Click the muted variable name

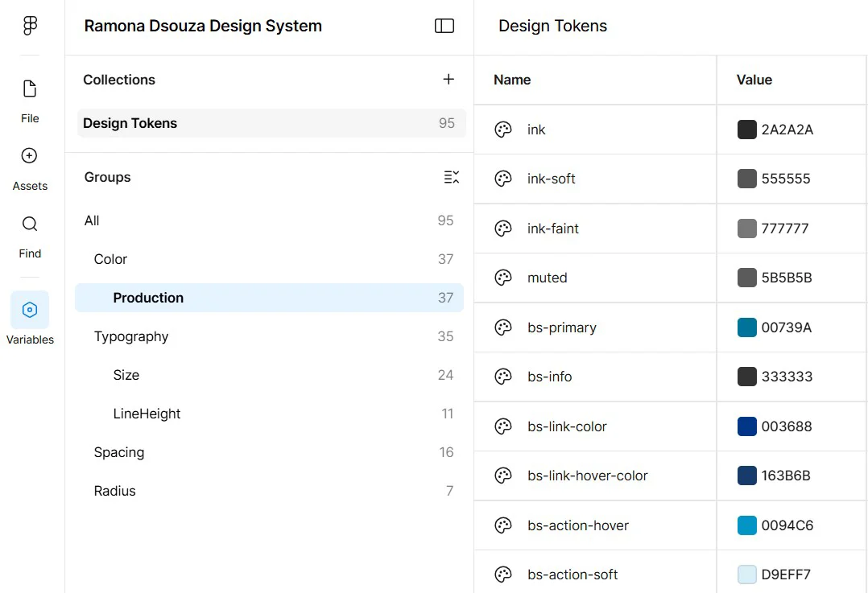tap(547, 278)
